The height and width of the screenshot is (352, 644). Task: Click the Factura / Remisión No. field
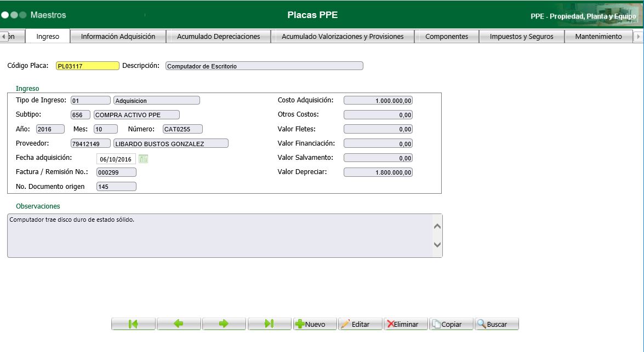coord(116,172)
